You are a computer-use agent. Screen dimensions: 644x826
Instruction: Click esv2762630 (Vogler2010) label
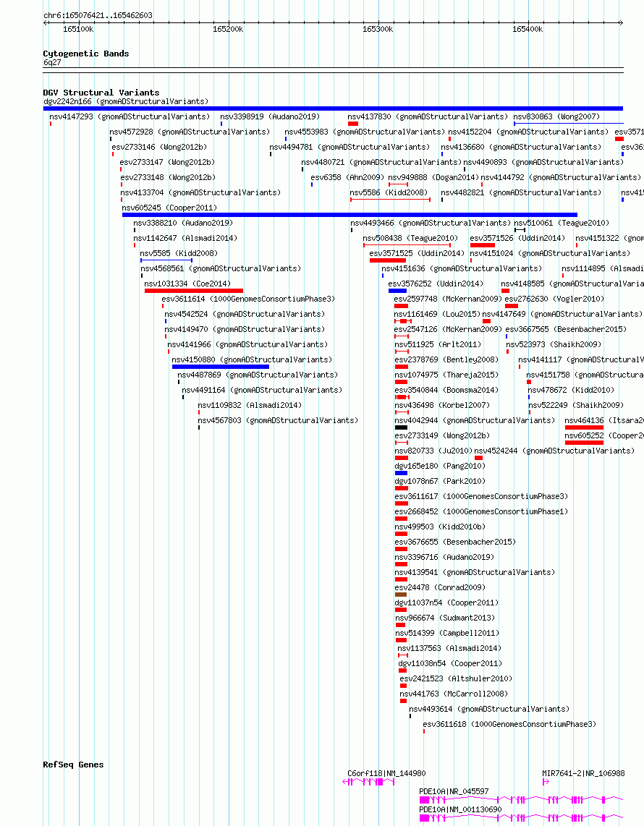[554, 299]
